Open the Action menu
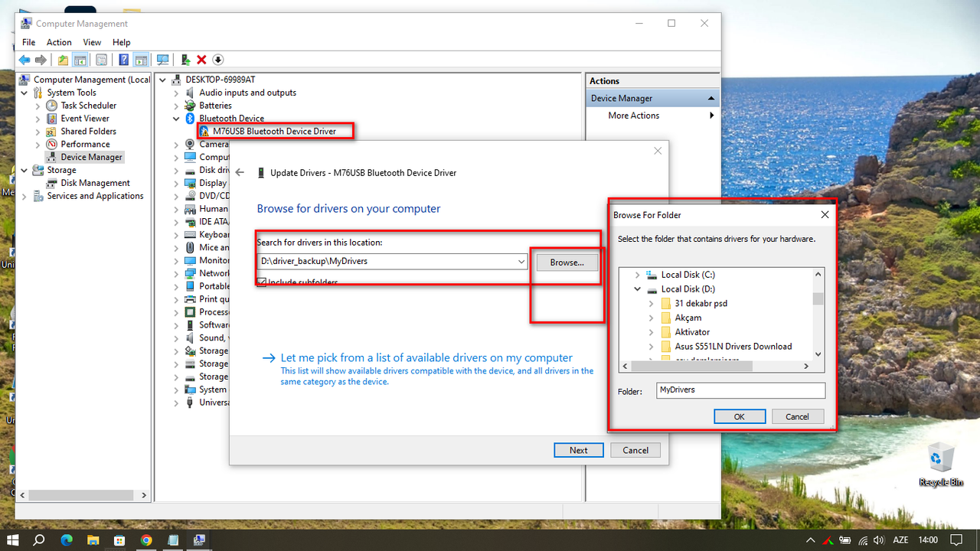Viewport: 980px width, 551px height. coord(59,43)
